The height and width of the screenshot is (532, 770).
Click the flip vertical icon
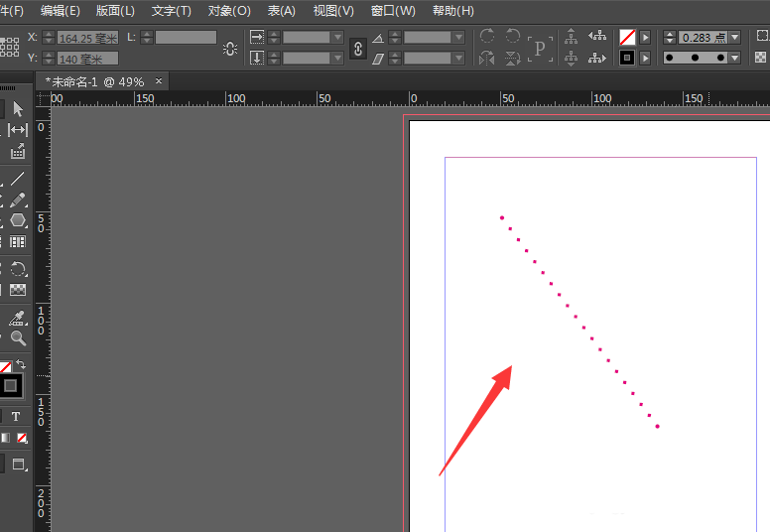click(512, 58)
